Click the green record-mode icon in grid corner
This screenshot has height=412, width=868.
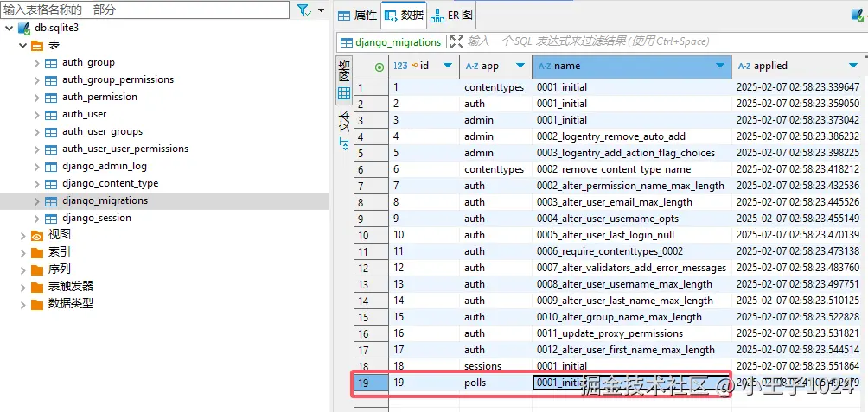(380, 67)
